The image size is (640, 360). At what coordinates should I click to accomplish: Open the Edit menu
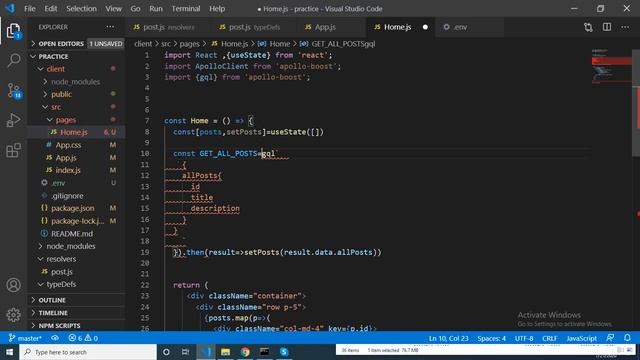51,9
